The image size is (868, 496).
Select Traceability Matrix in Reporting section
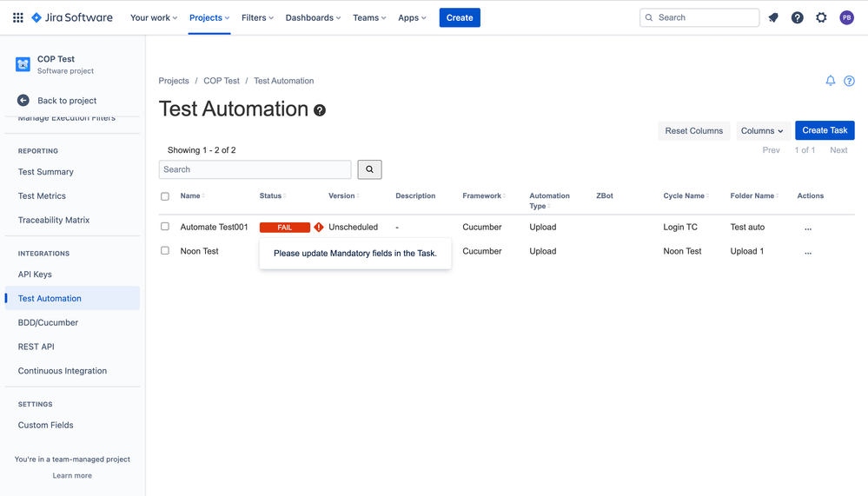pyautogui.click(x=54, y=220)
